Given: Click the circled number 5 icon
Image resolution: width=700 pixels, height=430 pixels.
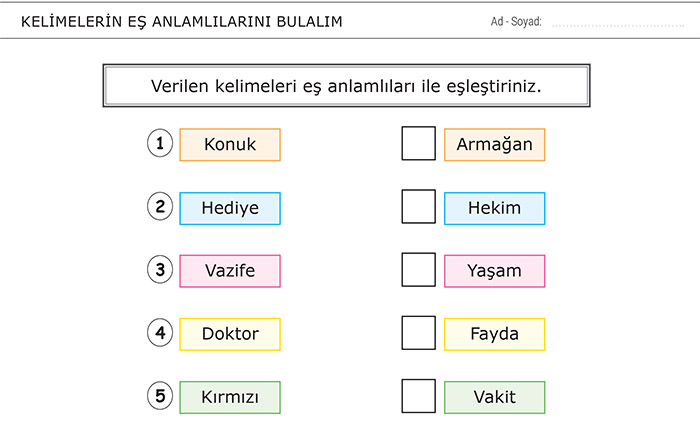Looking at the screenshot, I should click(160, 396).
